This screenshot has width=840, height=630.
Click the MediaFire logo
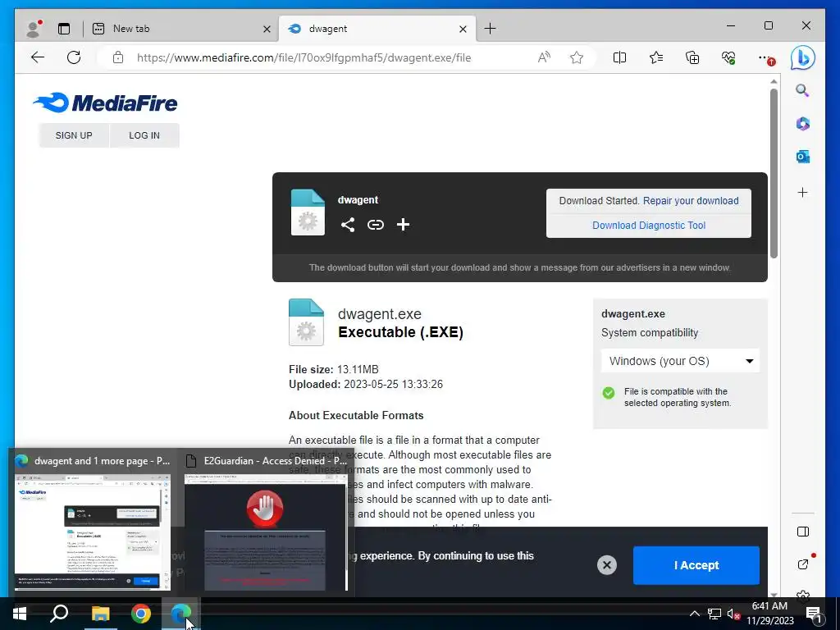[105, 103]
